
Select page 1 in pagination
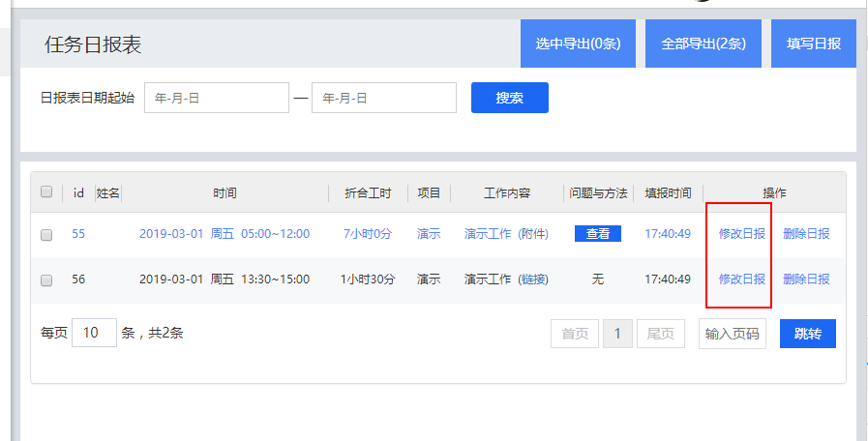click(x=617, y=334)
